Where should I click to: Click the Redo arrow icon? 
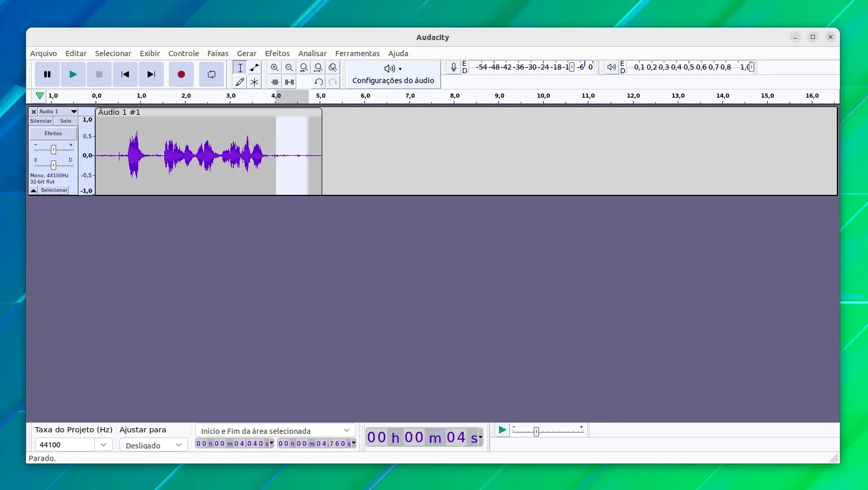pyautogui.click(x=333, y=82)
